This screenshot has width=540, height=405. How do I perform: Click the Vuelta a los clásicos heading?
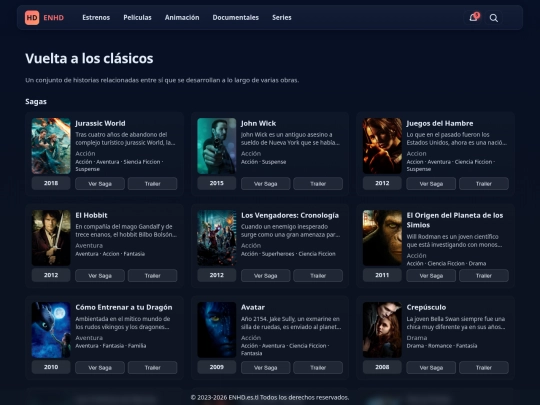89,59
